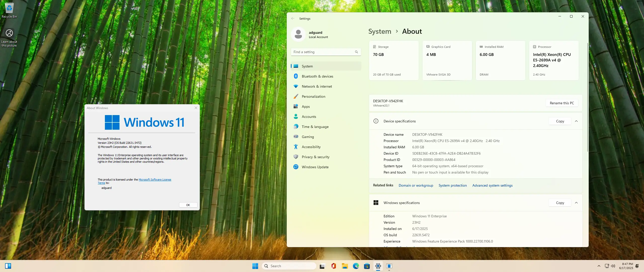Collapse the Device specifications section
The width and height of the screenshot is (644, 272).
576,121
